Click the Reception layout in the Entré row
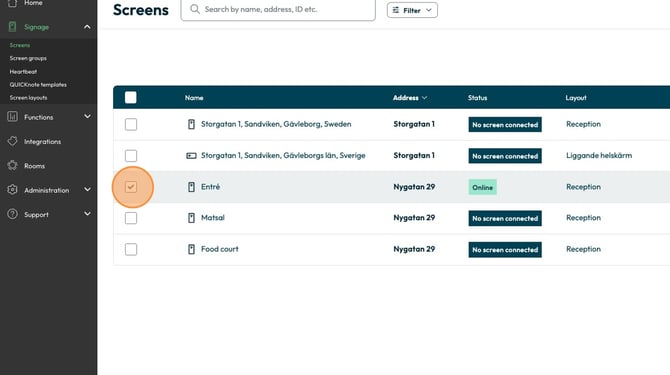670x375 pixels. click(583, 187)
